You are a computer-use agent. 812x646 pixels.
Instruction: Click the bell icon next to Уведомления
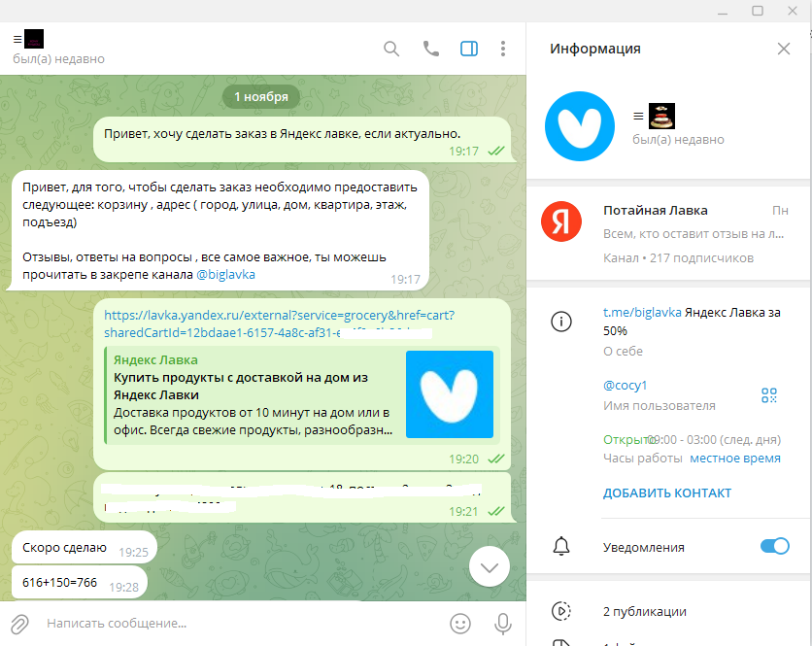click(561, 547)
